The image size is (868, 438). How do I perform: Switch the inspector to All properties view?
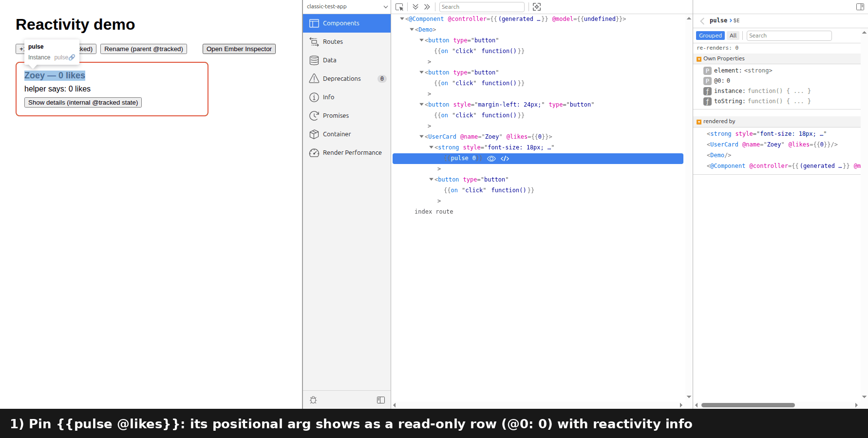point(733,36)
